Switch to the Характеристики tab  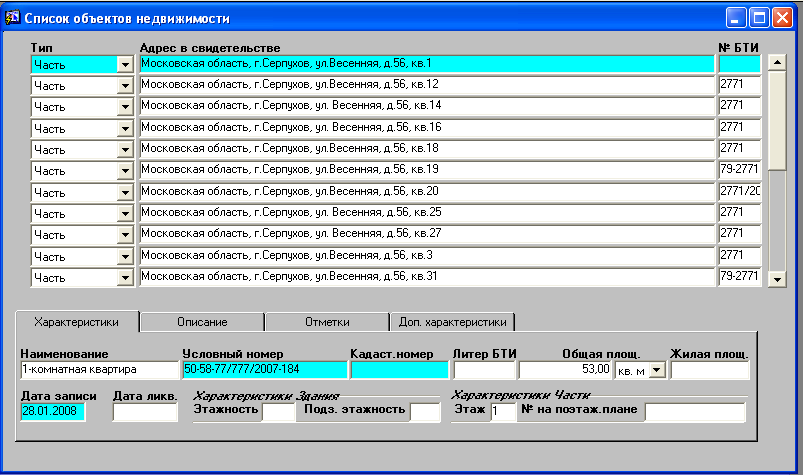tap(77, 322)
